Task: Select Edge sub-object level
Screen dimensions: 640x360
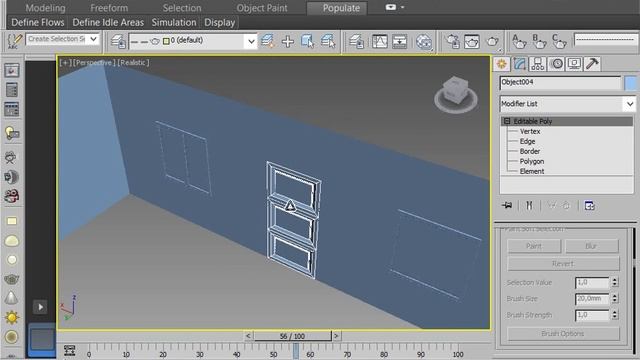Action: [527, 141]
